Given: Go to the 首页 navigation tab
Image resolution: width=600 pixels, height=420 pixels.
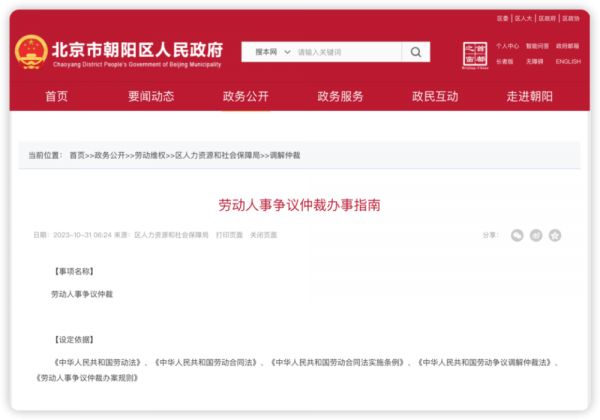Looking at the screenshot, I should [57, 97].
